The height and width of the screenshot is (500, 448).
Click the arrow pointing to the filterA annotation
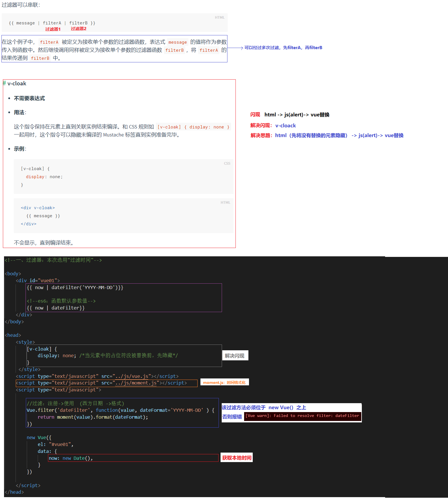[x=235, y=48]
